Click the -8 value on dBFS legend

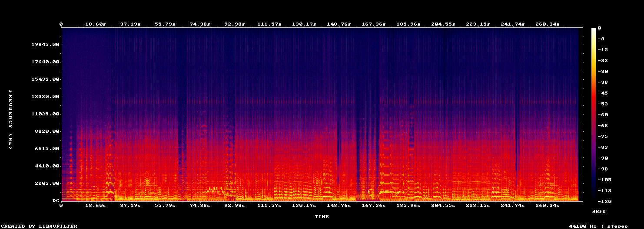point(601,39)
